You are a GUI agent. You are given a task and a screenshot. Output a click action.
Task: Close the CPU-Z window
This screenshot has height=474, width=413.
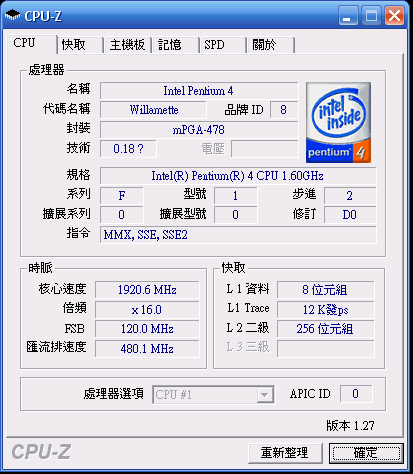click(394, 16)
